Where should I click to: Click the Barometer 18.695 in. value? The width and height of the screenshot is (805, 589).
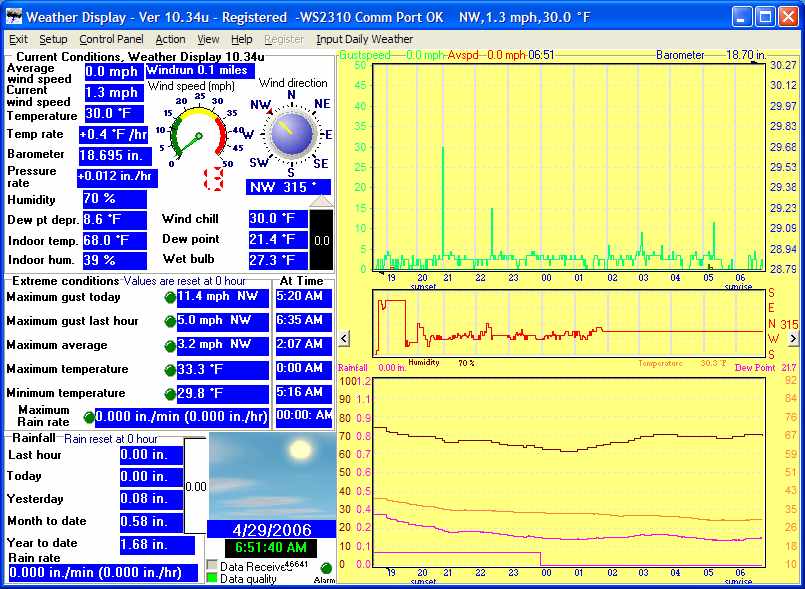(116, 156)
